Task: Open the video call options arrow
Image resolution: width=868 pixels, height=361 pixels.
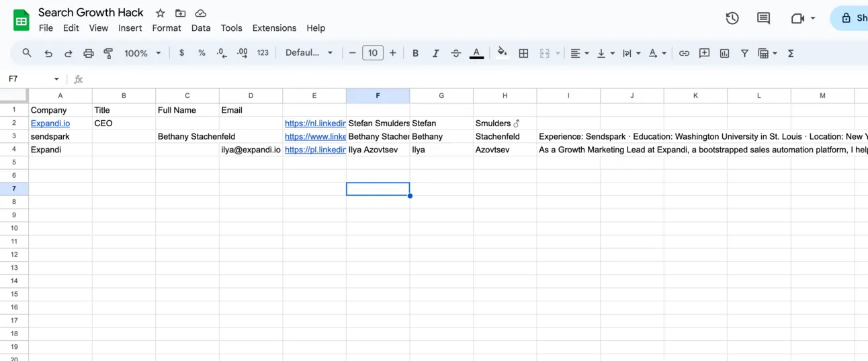Action: (813, 18)
